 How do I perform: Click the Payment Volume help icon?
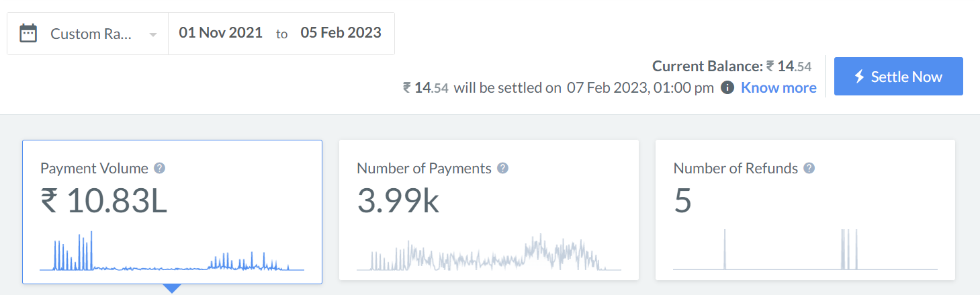click(159, 168)
